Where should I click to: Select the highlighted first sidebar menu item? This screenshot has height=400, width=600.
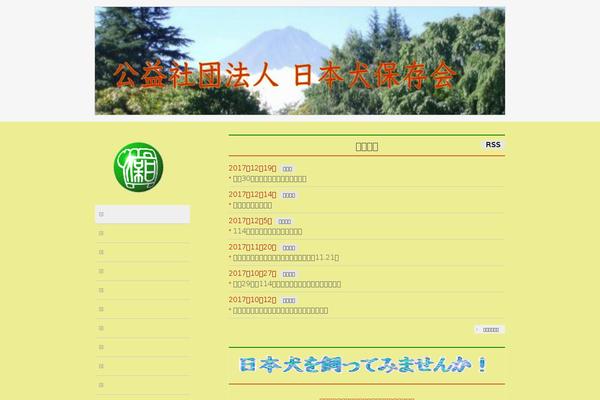click(142, 214)
